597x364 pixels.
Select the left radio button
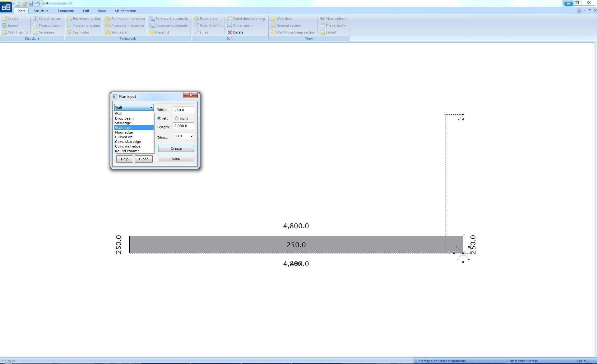point(159,118)
